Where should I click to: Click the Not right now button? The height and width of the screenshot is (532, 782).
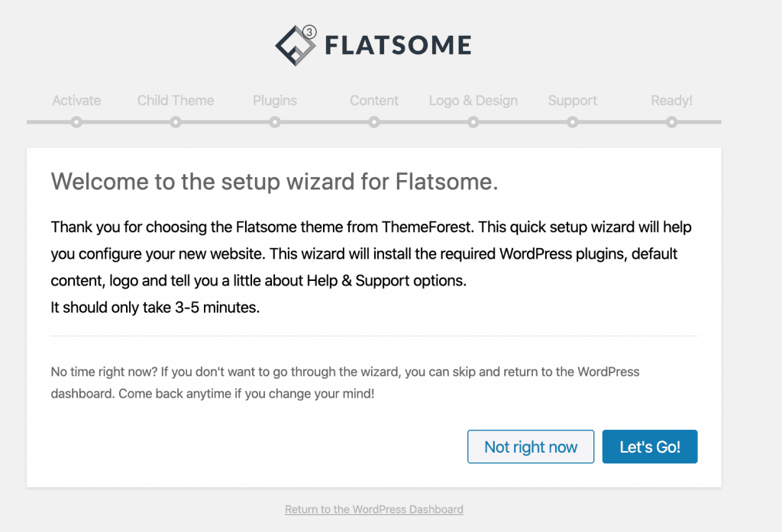(x=530, y=447)
